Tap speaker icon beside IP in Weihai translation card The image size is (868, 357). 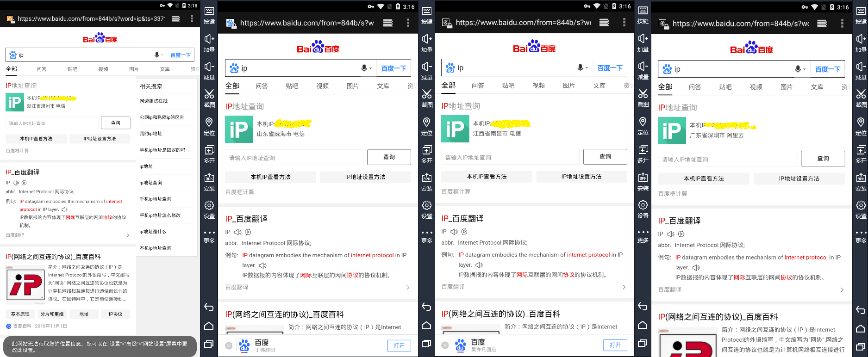coord(238,232)
